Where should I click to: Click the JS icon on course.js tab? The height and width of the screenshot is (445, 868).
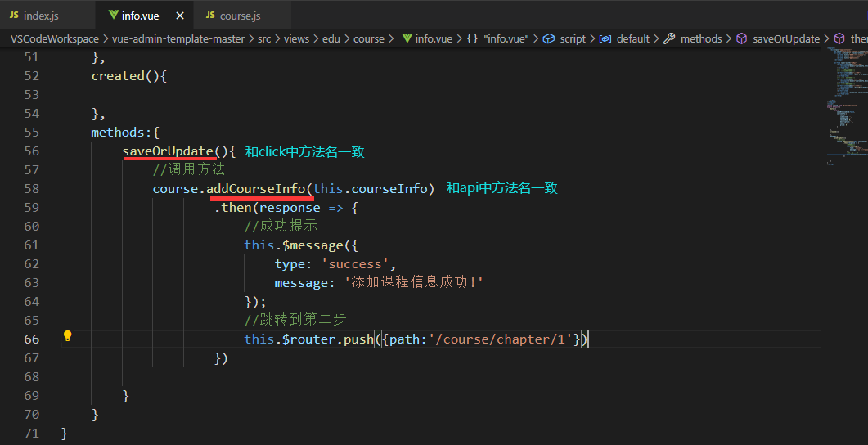(x=210, y=15)
